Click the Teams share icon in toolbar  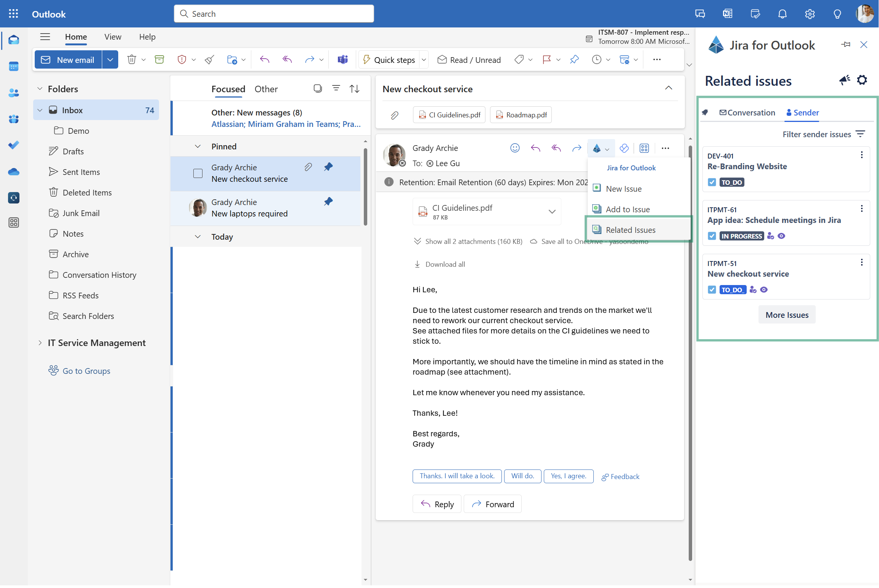[342, 60]
